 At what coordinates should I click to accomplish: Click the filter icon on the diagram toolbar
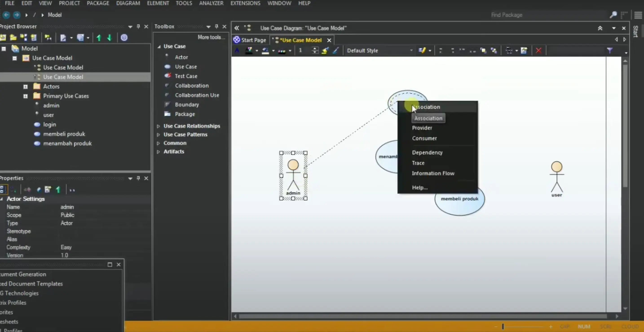[610, 50]
